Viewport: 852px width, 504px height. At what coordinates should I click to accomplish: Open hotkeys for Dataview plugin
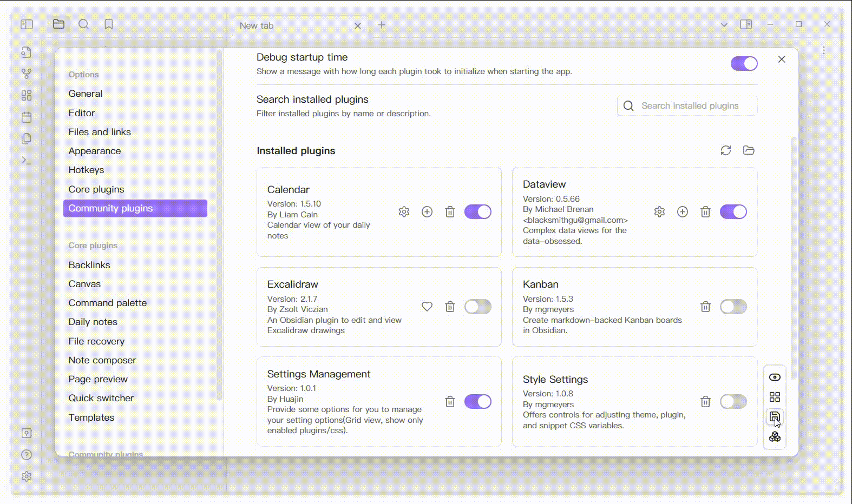tap(683, 212)
